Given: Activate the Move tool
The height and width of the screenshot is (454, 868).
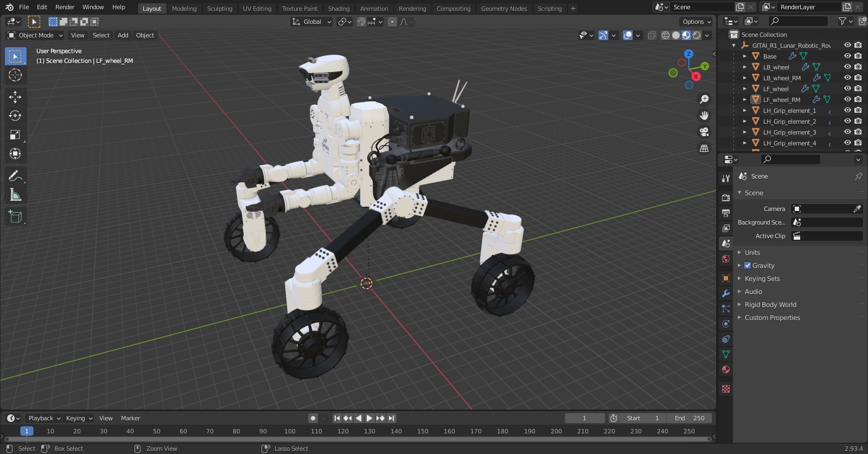Looking at the screenshot, I should point(15,97).
